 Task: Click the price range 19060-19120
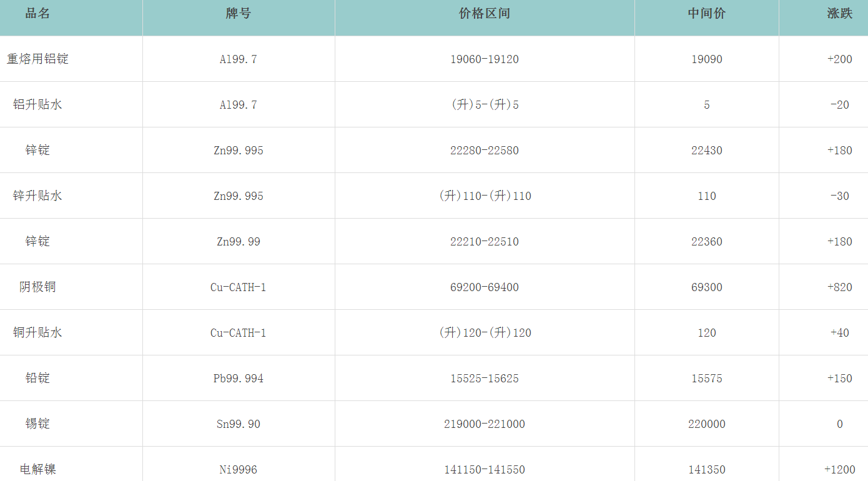tap(484, 59)
